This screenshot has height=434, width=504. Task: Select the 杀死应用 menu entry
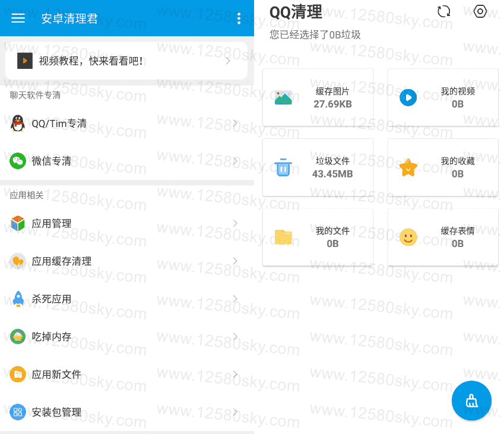click(127, 299)
